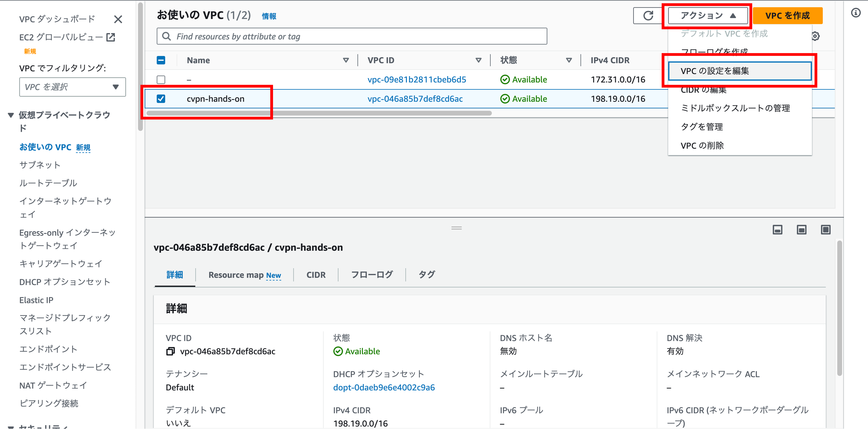
Task: Set details pane to full size icon
Action: coord(826,230)
